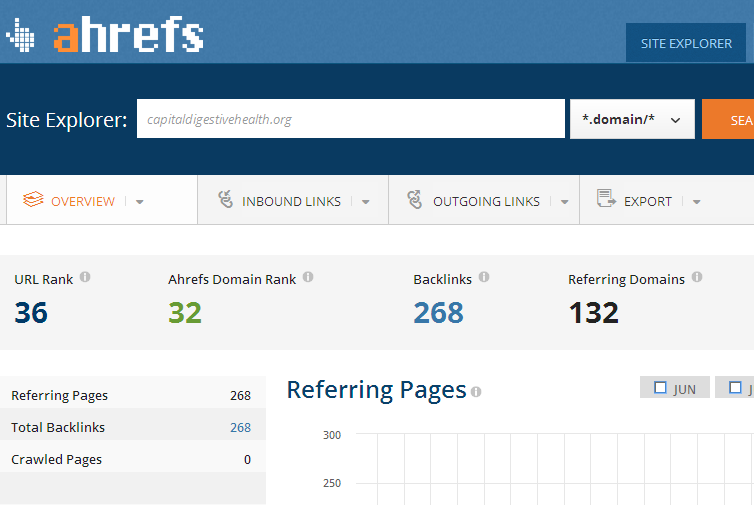This screenshot has height=505, width=754.
Task: Click the 300 axis label on chart
Action: 332,435
